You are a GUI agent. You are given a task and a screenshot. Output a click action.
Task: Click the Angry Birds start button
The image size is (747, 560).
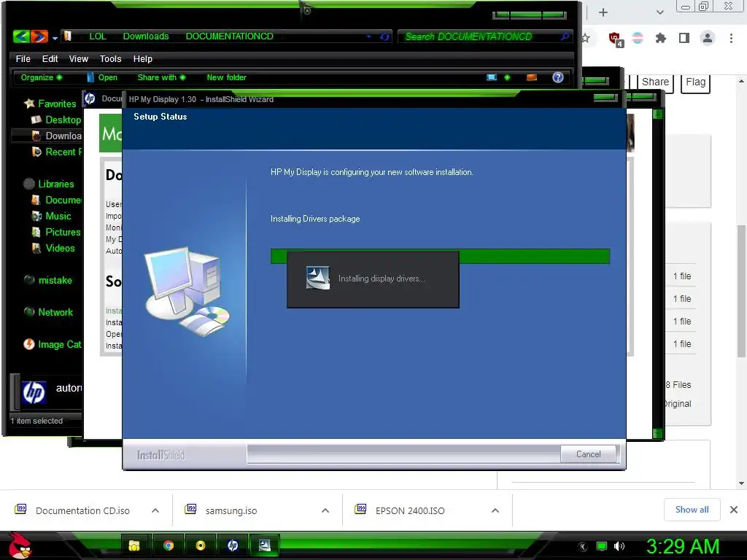20,545
